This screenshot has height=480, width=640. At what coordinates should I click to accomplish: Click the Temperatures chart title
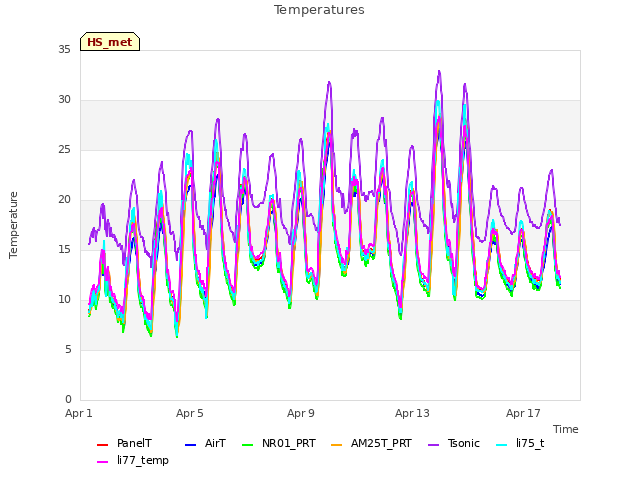319,10
